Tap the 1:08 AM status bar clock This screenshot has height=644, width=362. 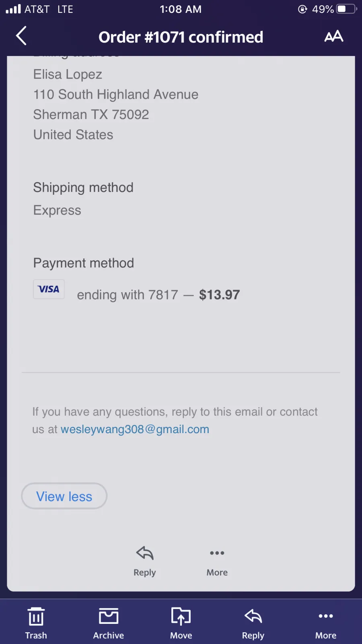point(181,9)
